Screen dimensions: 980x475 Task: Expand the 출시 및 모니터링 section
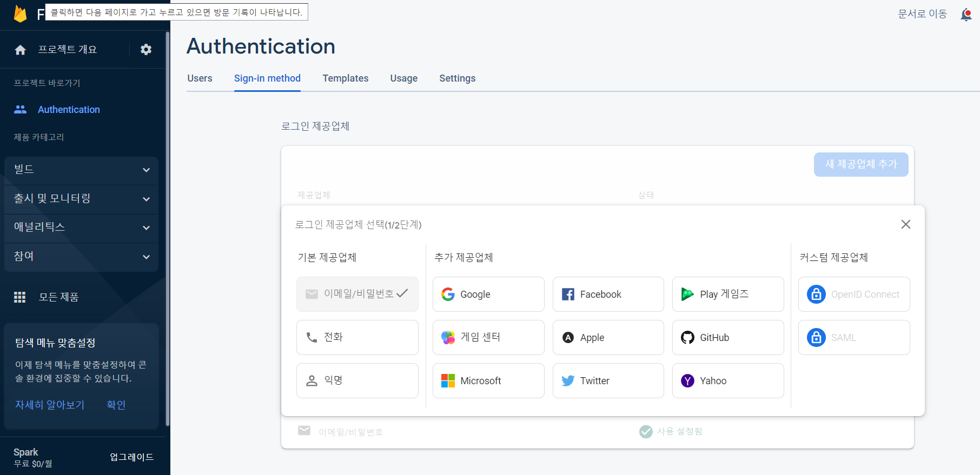click(x=81, y=199)
